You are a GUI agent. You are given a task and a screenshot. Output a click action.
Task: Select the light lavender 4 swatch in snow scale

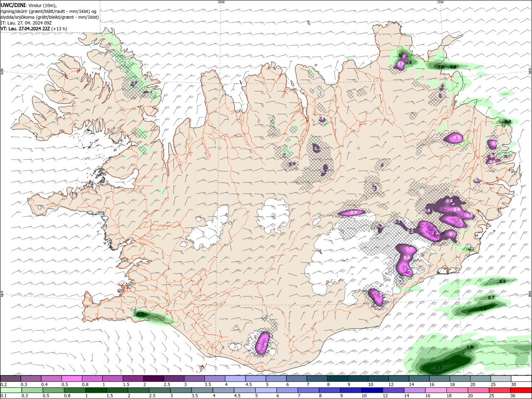(x=235, y=379)
